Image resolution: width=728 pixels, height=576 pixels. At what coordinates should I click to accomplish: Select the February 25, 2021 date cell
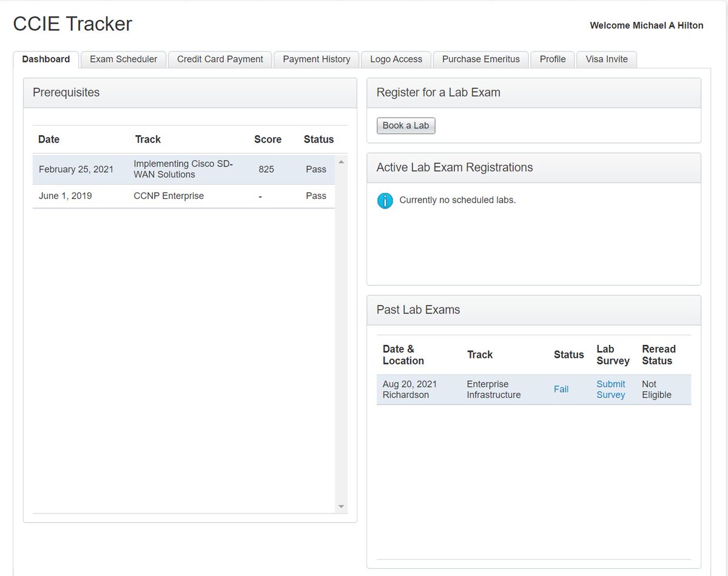(76, 169)
